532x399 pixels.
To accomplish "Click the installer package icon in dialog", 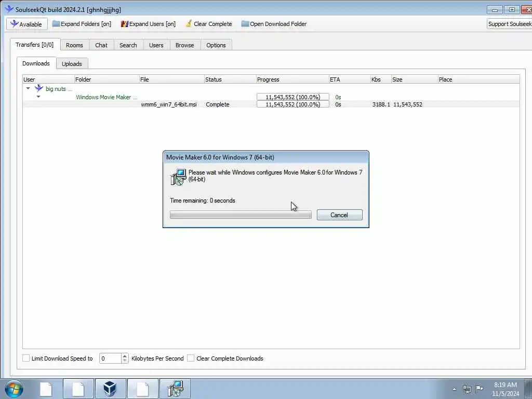I will [178, 177].
